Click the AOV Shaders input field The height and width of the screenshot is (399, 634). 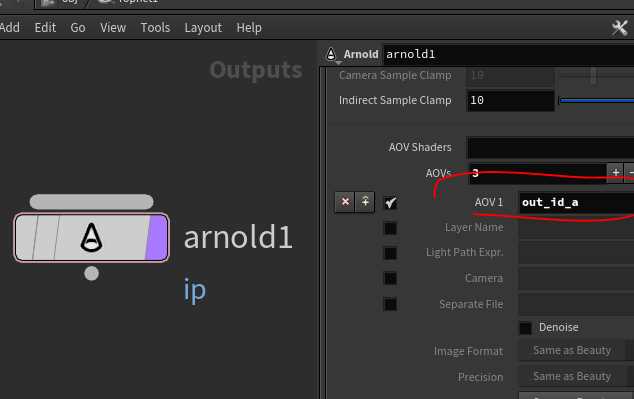[x=550, y=148]
